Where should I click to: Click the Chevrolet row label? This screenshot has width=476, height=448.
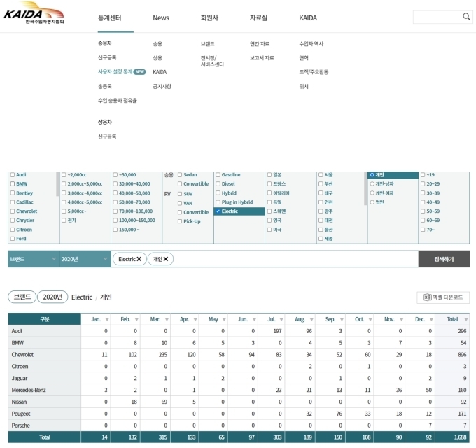point(22,354)
